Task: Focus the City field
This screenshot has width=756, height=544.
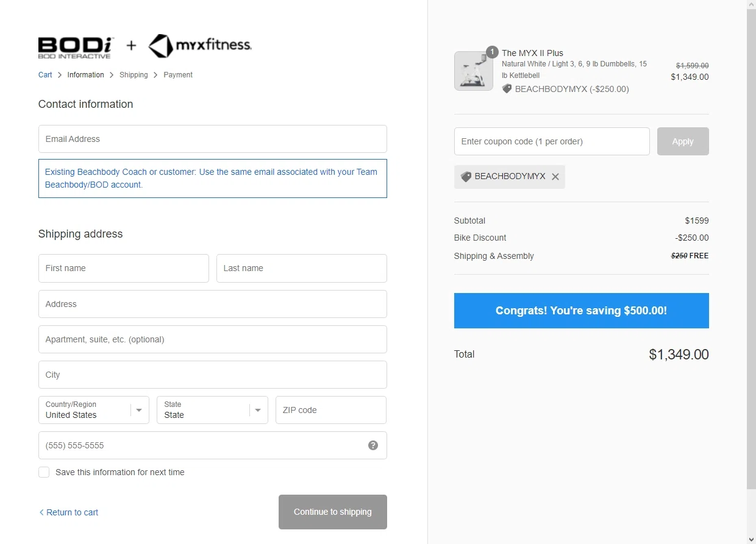Action: [213, 375]
